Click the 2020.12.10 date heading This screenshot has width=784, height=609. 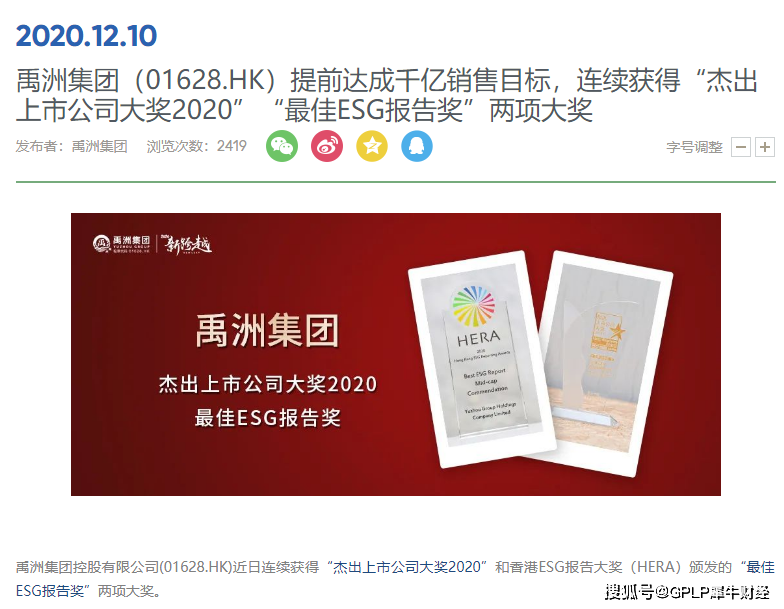[86, 36]
